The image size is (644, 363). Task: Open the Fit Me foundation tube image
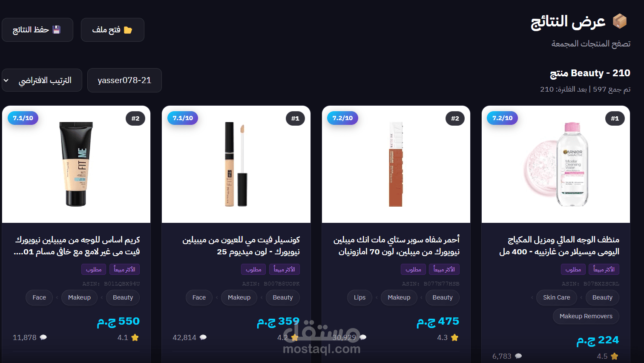coord(76,164)
